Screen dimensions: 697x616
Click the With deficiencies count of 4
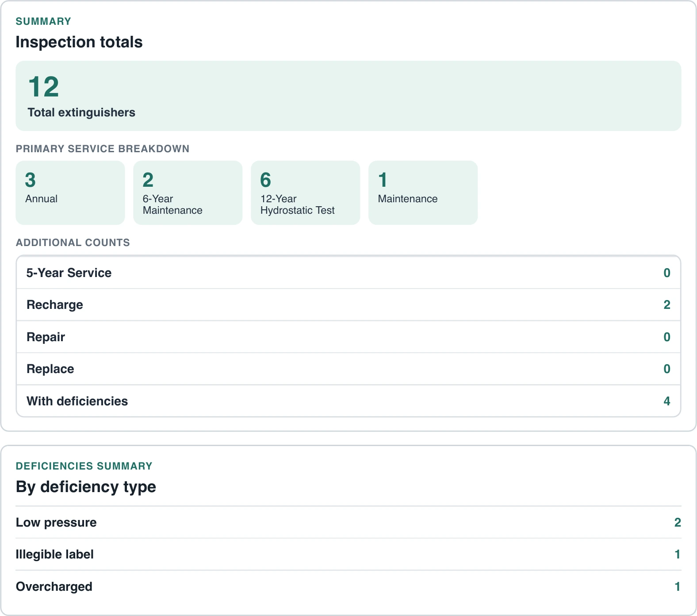click(667, 401)
